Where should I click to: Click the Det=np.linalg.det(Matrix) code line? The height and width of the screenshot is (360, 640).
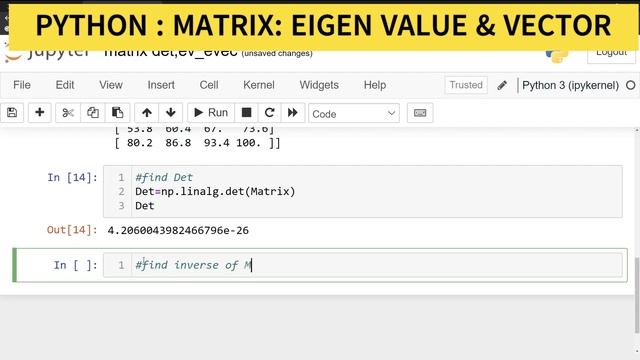[x=215, y=191]
